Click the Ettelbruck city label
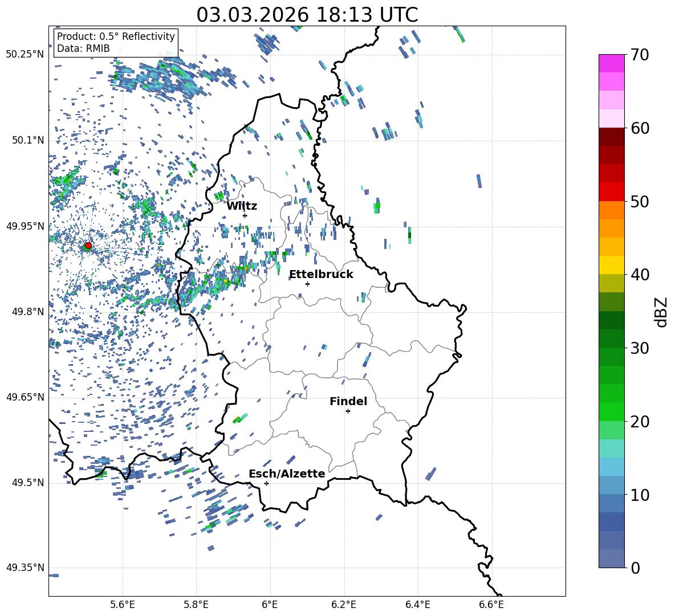 [x=321, y=274]
